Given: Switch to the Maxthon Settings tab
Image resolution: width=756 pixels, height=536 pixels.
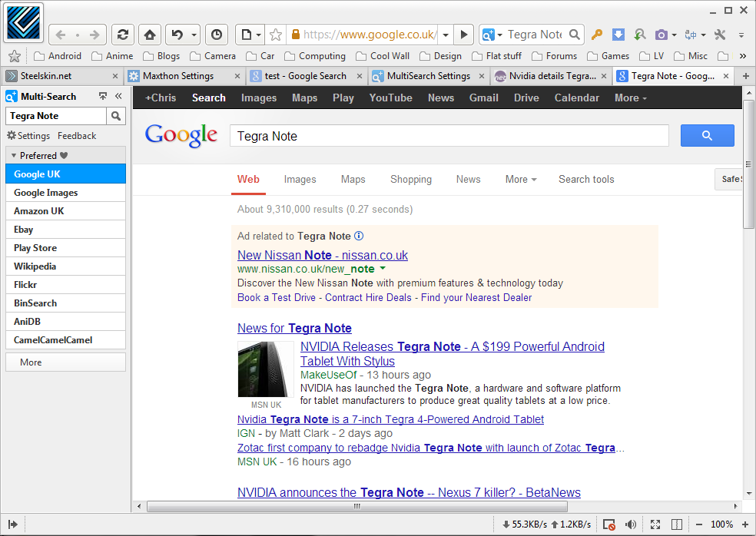Looking at the screenshot, I should click(178, 76).
